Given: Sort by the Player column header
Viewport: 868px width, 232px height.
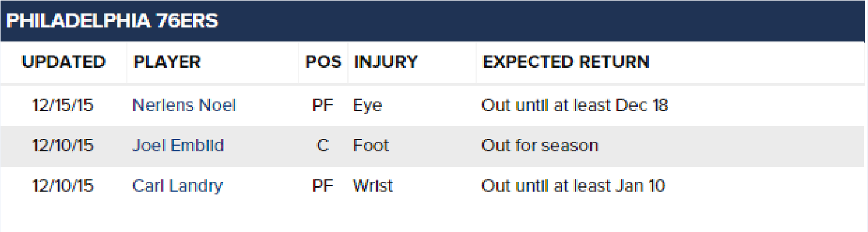Looking at the screenshot, I should [x=167, y=62].
